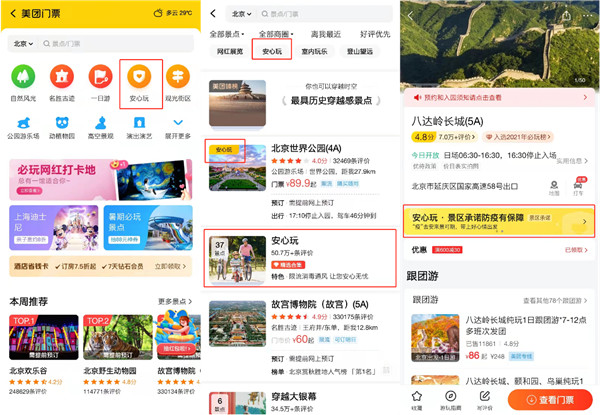Image resolution: width=600 pixels, height=415 pixels.
Task: Tap the 一日游 category icon
Action: pos(100,77)
